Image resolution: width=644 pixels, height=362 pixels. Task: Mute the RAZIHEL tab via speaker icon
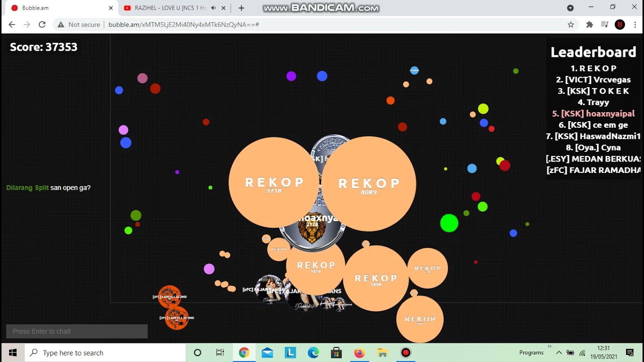click(213, 8)
